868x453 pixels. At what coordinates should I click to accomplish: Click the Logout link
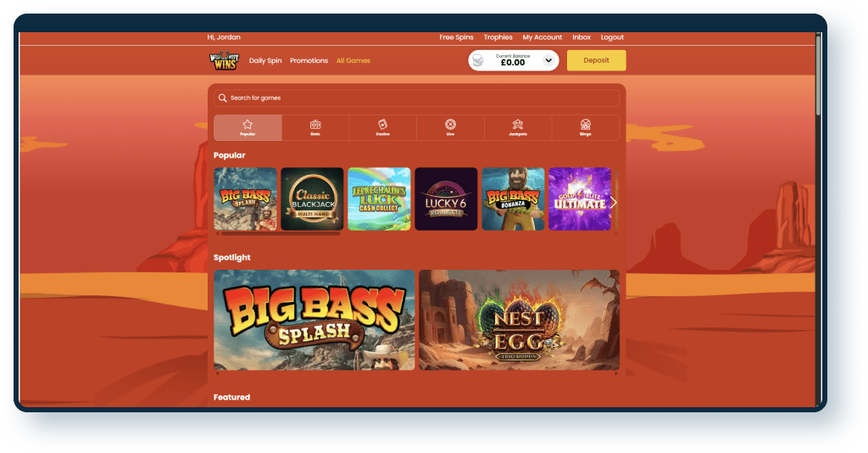point(612,37)
